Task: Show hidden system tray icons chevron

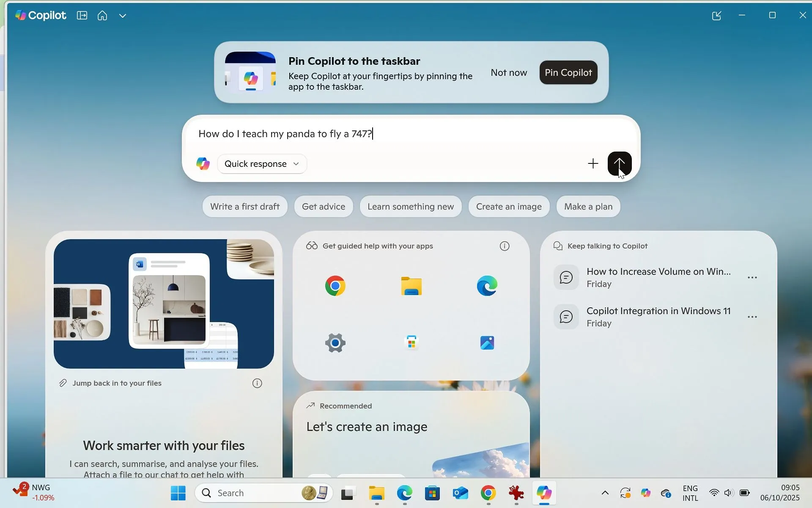Action: pyautogui.click(x=605, y=493)
